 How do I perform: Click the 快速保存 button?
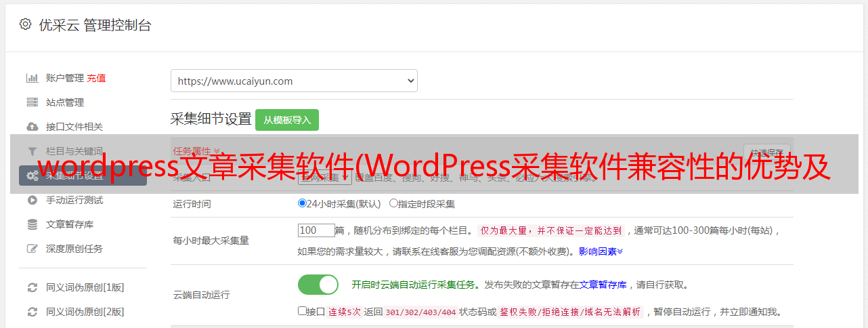pyautogui.click(x=766, y=152)
